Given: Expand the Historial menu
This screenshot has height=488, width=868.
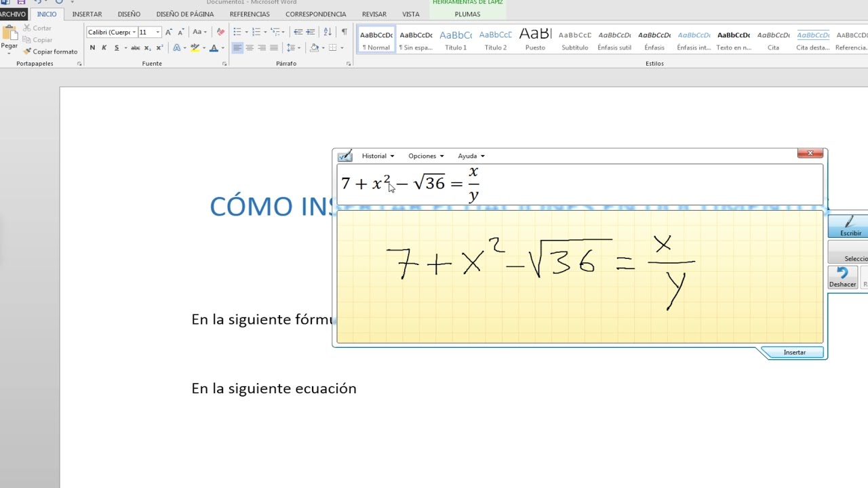Looking at the screenshot, I should [x=378, y=156].
